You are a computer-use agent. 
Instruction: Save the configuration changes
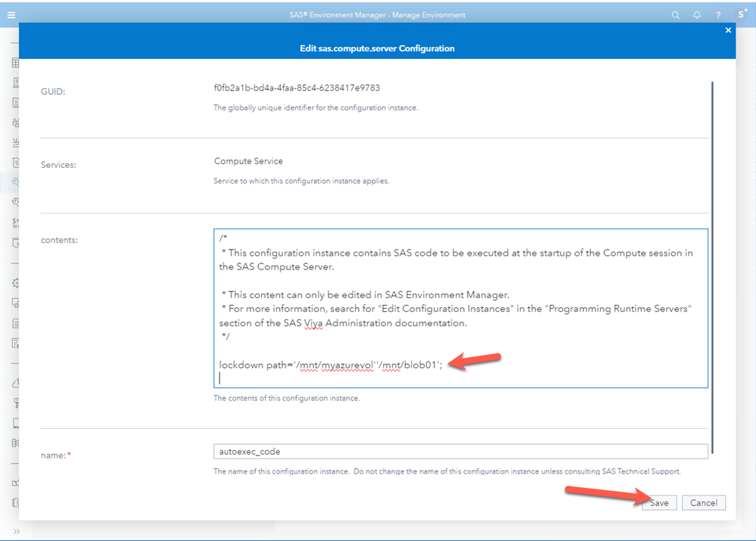[659, 502]
